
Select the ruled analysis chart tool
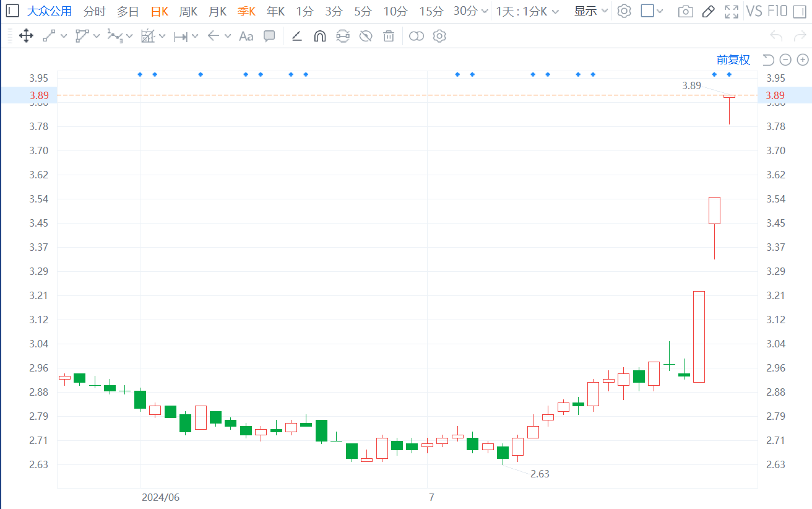147,36
